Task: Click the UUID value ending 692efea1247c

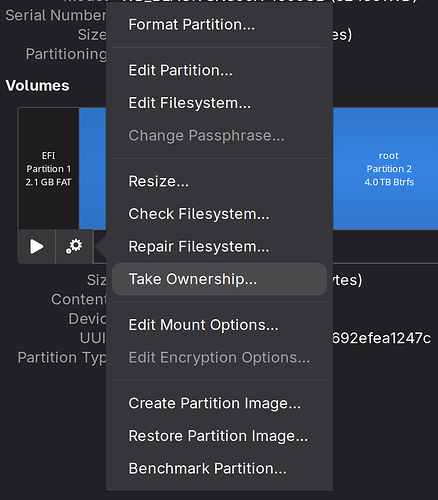Action: [381, 338]
